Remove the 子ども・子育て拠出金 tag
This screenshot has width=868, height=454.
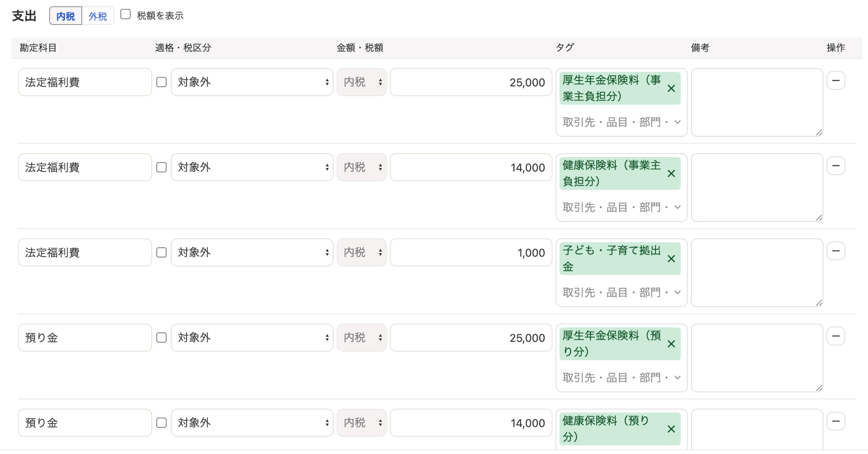click(x=671, y=259)
